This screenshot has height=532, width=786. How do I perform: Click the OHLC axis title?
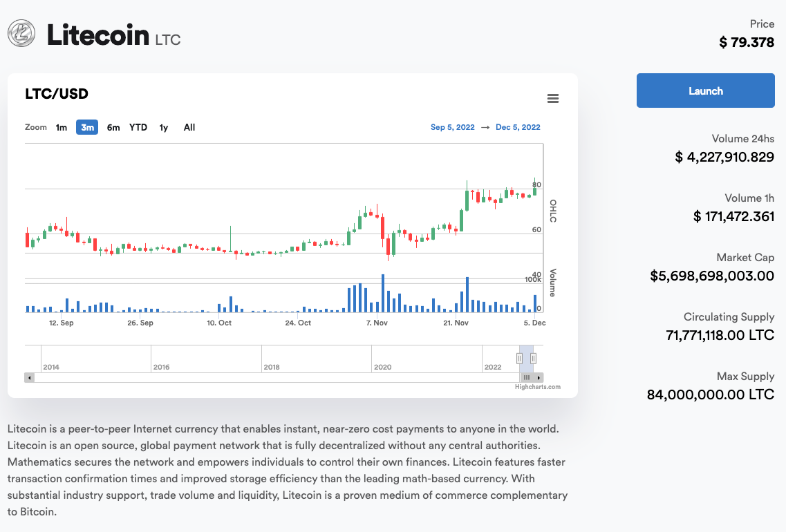click(x=553, y=211)
